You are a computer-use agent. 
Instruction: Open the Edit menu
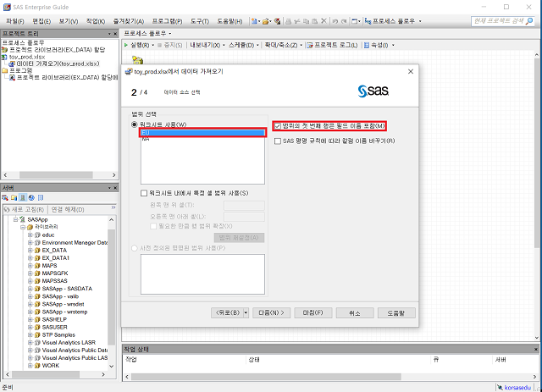click(41, 21)
